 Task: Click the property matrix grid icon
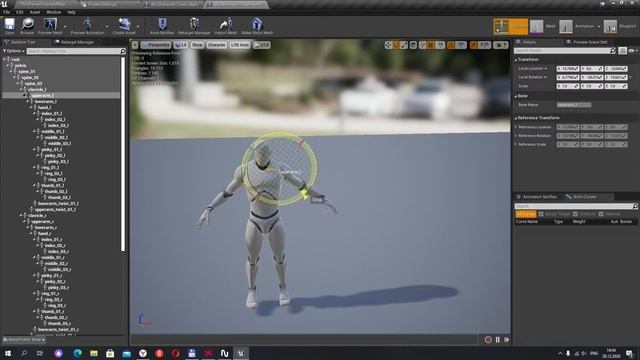coord(622,51)
